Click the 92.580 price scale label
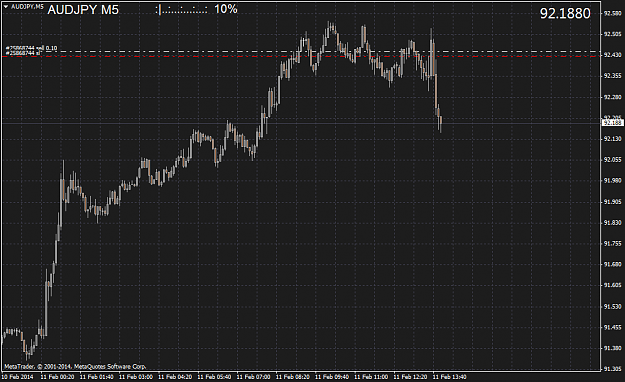Image resolution: width=625 pixels, height=382 pixels. pyautogui.click(x=612, y=14)
